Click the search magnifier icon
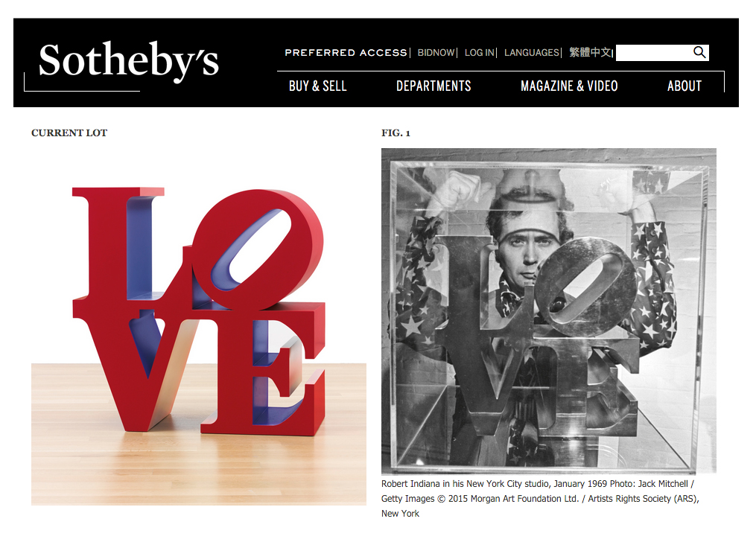This screenshot has height=542, width=756. click(699, 52)
